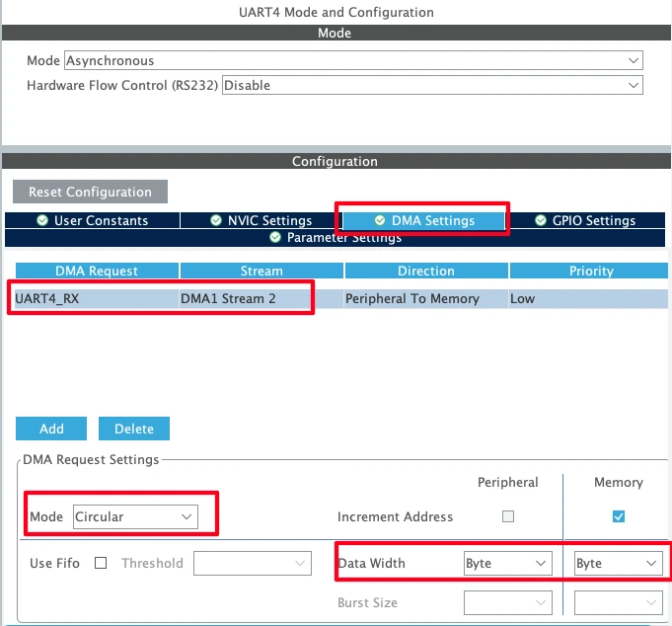Open Memory Data Width Byte dropdown
The image size is (672, 626).
pyautogui.click(x=618, y=563)
